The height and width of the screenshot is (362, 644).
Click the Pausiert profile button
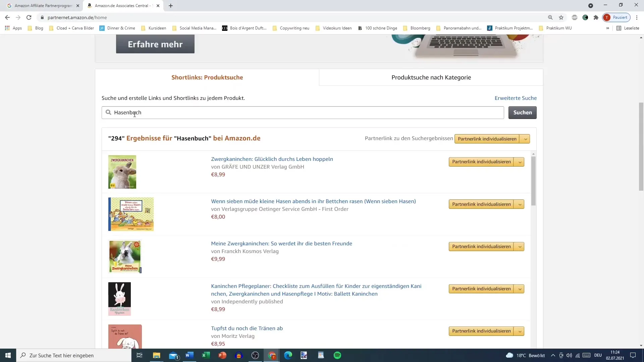coord(616,17)
